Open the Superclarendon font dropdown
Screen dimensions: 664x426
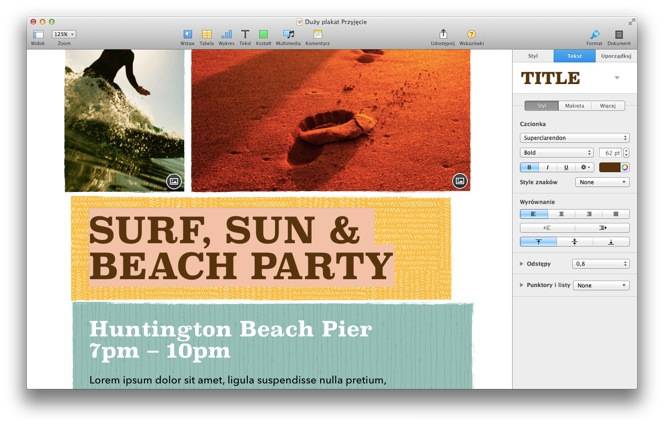pos(575,138)
